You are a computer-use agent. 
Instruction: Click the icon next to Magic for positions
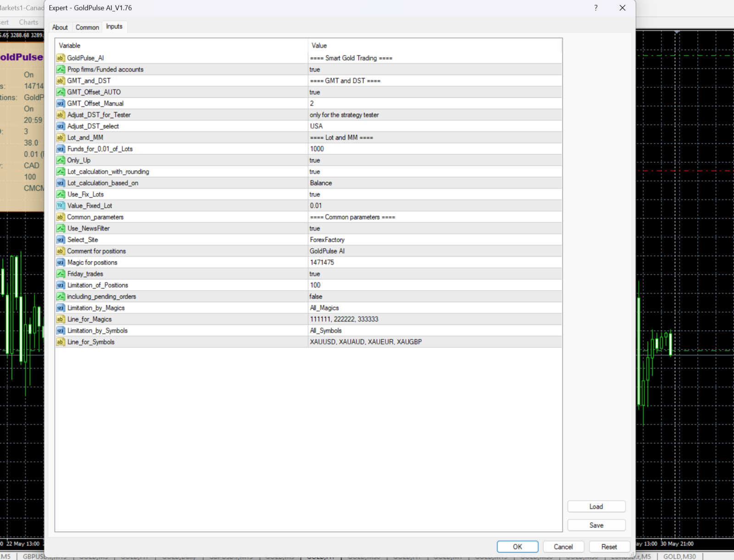click(x=61, y=262)
